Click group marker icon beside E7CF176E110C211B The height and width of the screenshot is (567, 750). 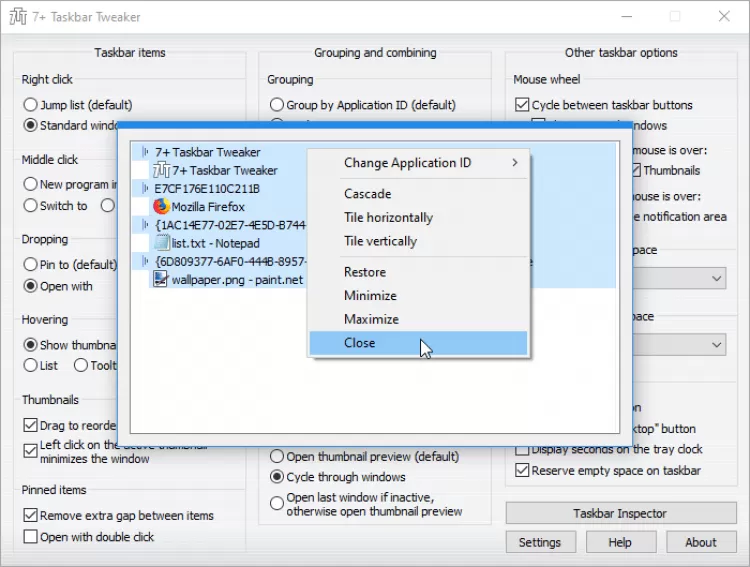click(x=145, y=189)
